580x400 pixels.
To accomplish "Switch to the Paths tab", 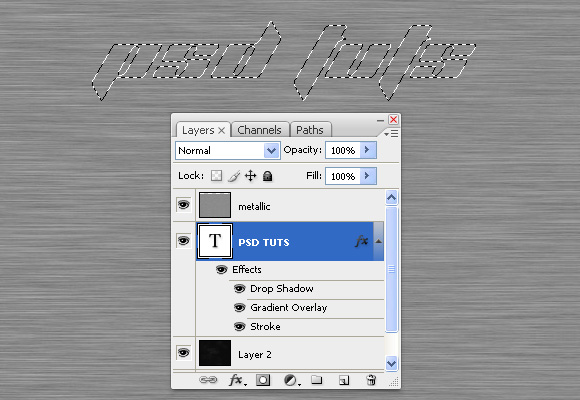I will click(x=310, y=130).
